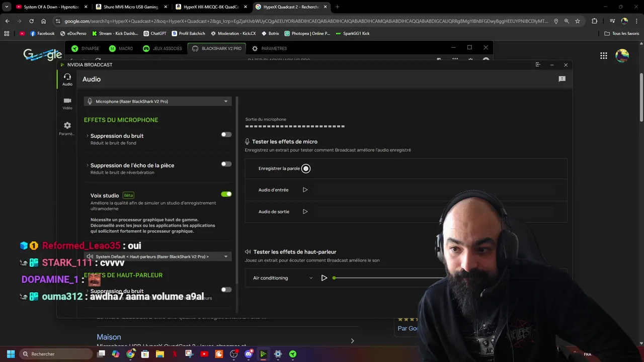Open Discord from the taskbar
The image size is (644, 362).
[249, 354]
